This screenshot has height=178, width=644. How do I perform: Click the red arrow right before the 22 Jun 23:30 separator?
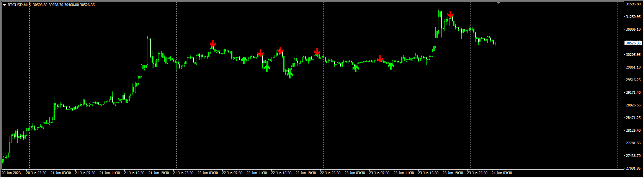tap(317, 51)
